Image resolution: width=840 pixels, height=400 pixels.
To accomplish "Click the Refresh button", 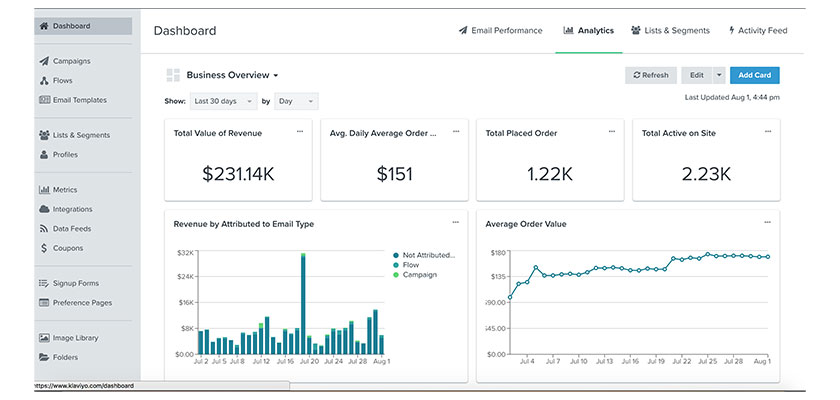I will point(650,75).
